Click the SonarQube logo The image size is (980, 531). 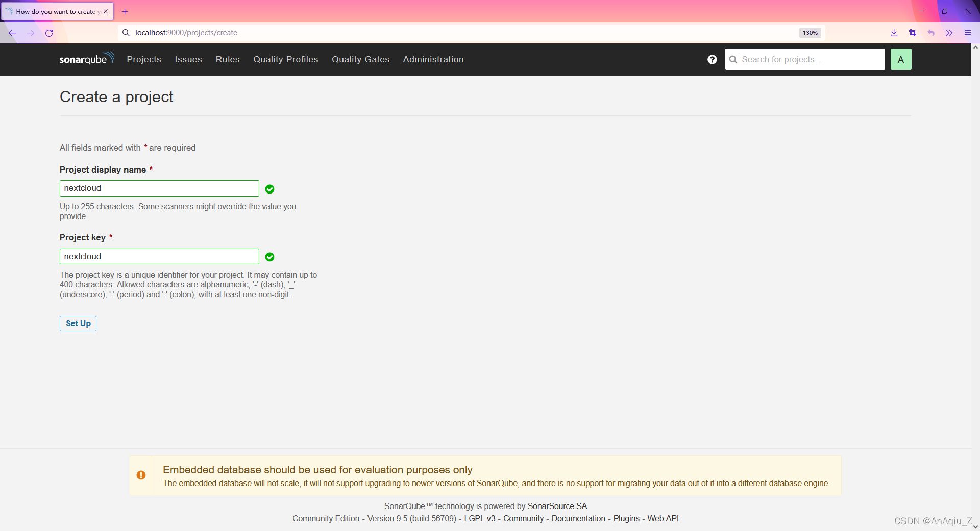pyautogui.click(x=87, y=59)
